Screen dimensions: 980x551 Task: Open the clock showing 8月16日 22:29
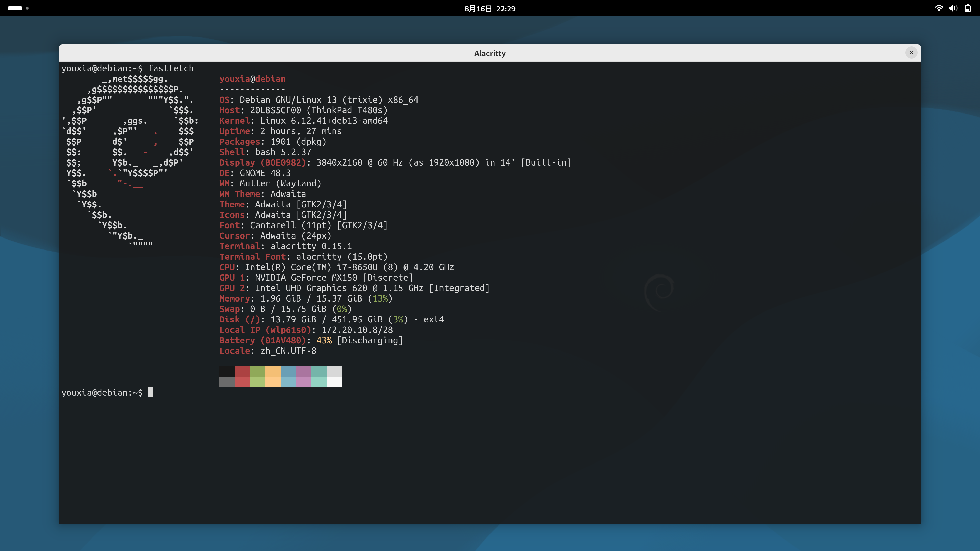pos(490,8)
